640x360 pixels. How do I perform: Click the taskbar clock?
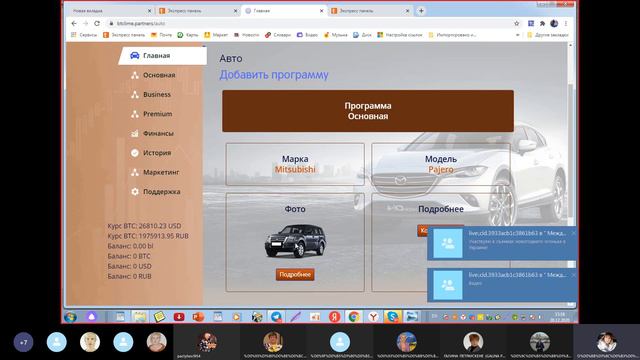click(560, 317)
